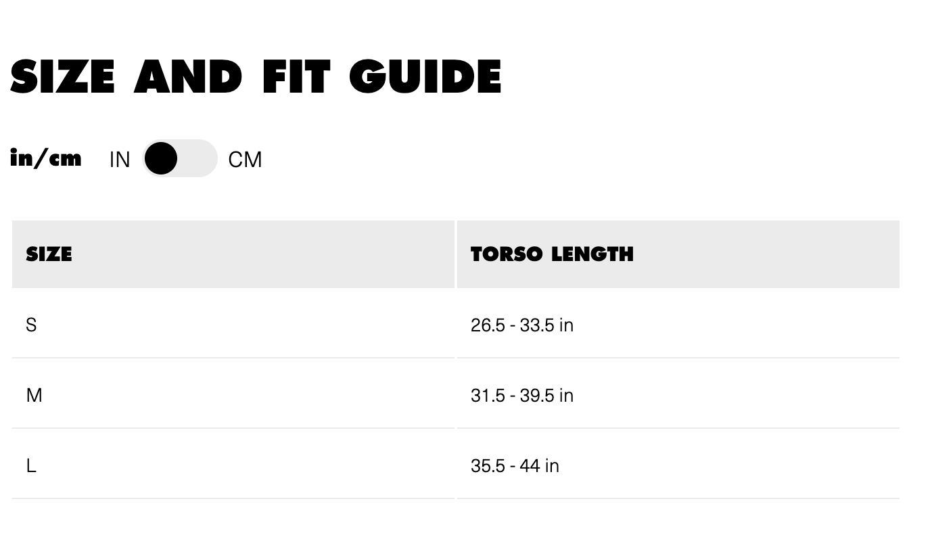Click the 26.5 - 33.5 in value
The height and width of the screenshot is (560, 932).
click(522, 325)
